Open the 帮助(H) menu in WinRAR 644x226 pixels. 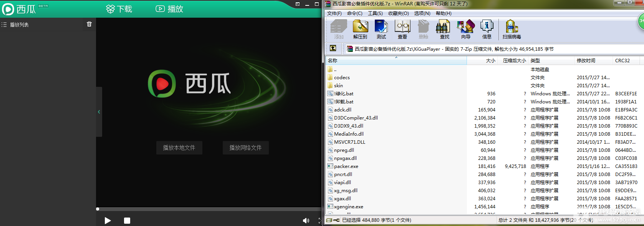[444, 13]
